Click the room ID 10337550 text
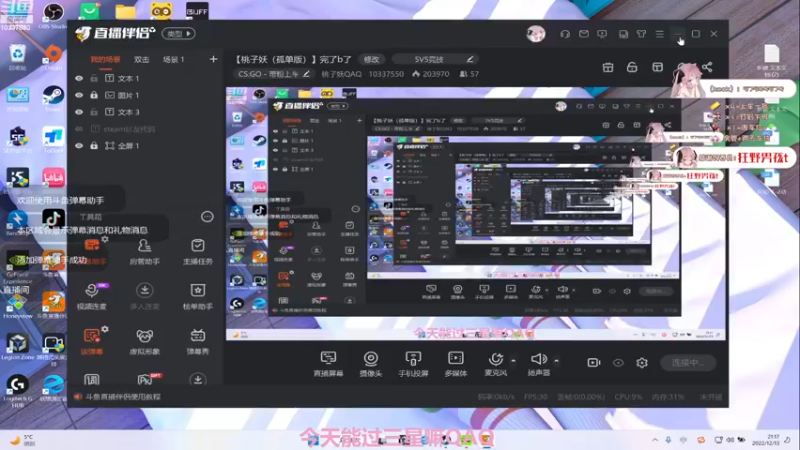 click(x=386, y=74)
